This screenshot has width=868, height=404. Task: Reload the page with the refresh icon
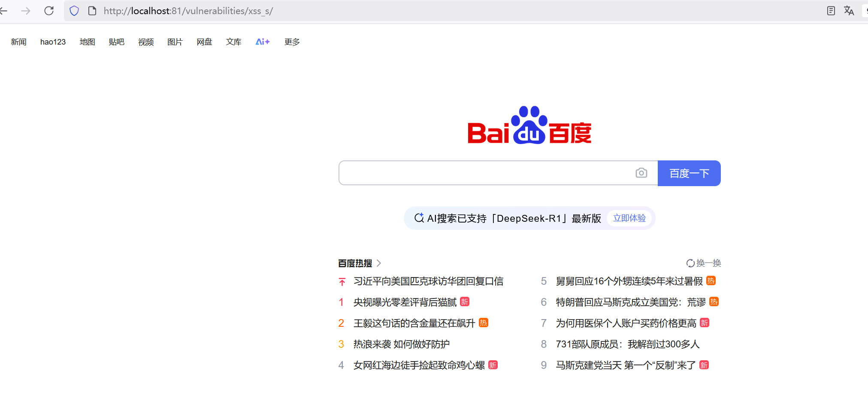[x=49, y=11]
